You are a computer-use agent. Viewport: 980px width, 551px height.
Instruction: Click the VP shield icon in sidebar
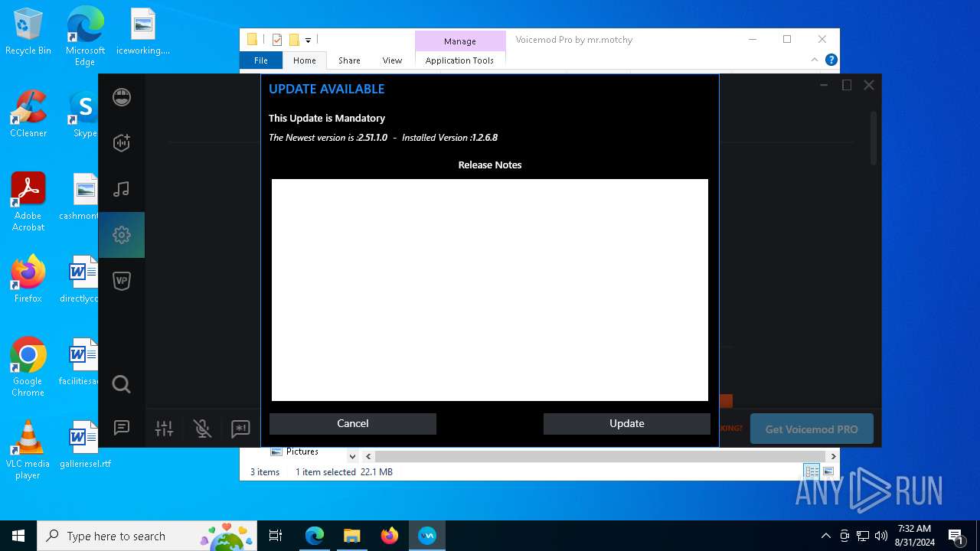pos(122,281)
